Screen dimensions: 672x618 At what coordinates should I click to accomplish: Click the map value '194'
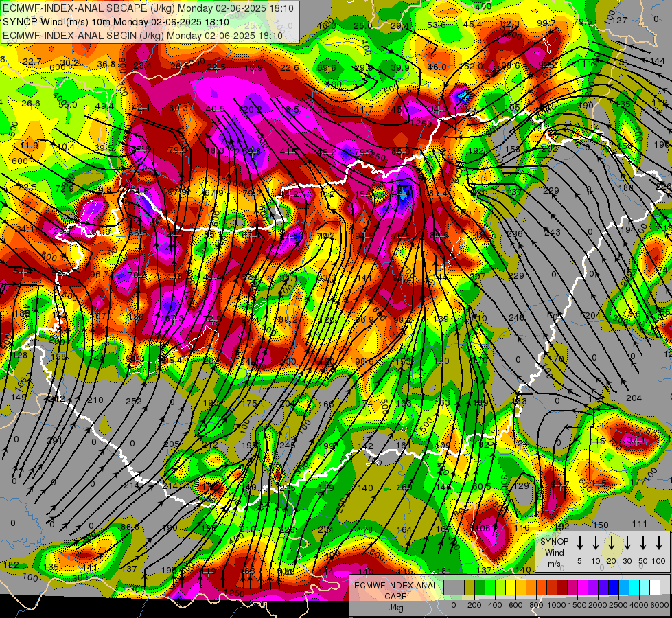click(x=628, y=229)
